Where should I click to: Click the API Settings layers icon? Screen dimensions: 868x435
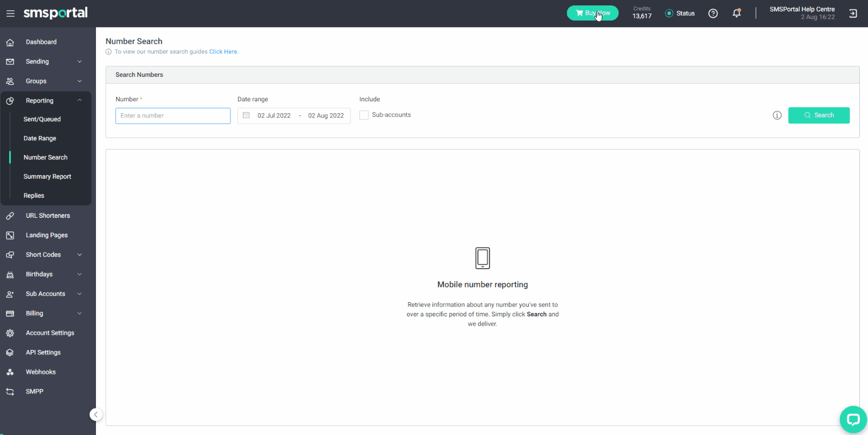(10, 353)
